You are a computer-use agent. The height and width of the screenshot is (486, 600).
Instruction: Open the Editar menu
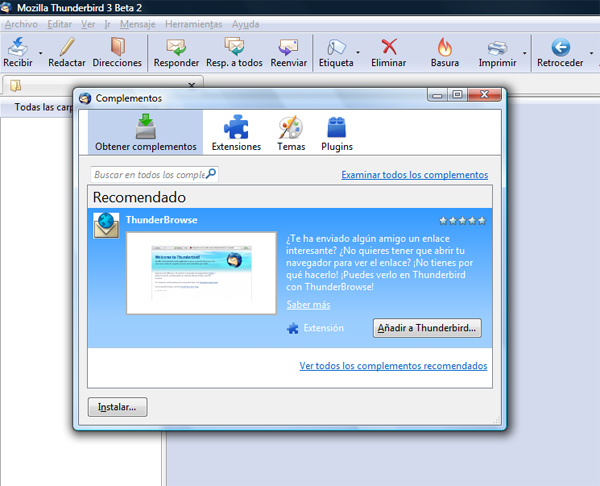click(59, 24)
